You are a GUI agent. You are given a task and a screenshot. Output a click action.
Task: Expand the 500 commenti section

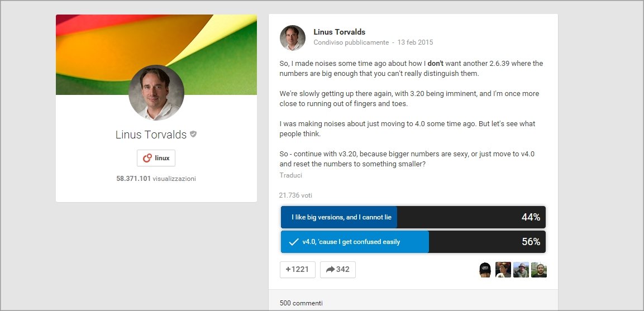(301, 303)
